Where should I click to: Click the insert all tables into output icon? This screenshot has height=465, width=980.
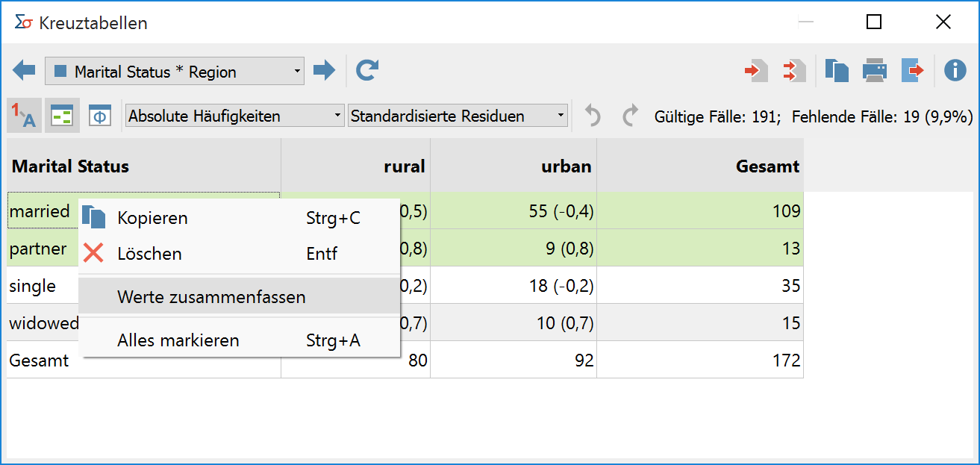[x=794, y=71]
